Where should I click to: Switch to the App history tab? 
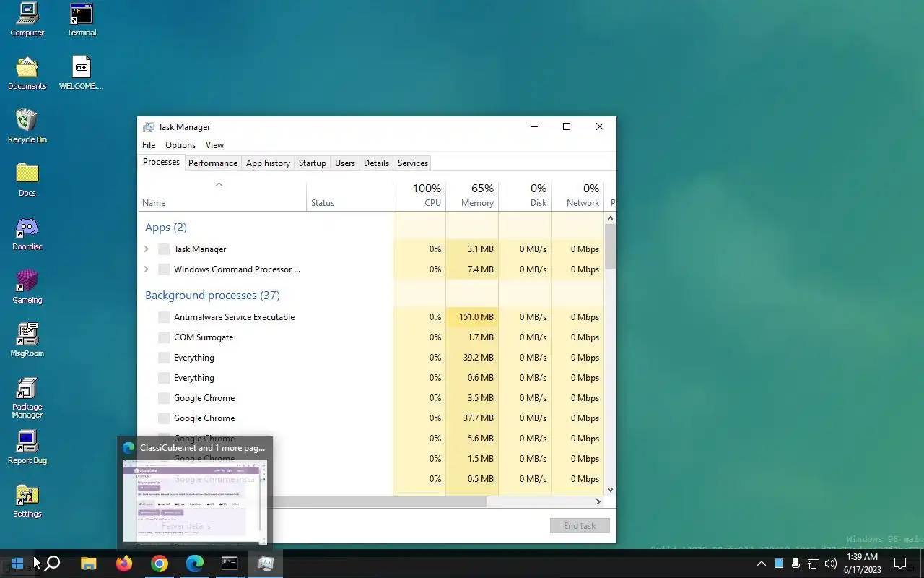tap(268, 163)
